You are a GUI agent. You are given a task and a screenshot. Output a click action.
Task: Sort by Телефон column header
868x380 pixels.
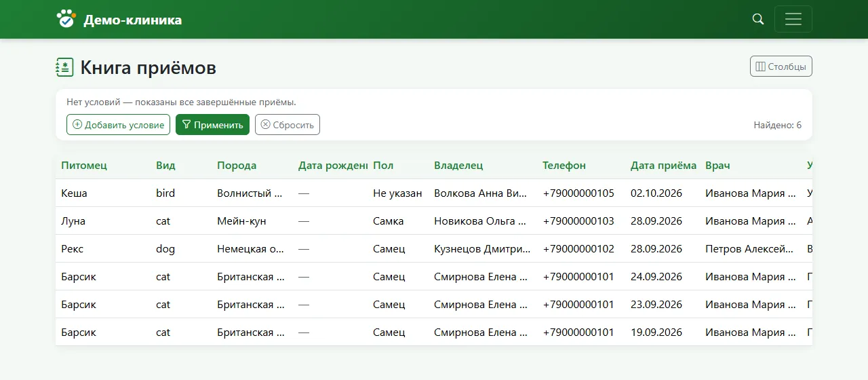pyautogui.click(x=564, y=166)
